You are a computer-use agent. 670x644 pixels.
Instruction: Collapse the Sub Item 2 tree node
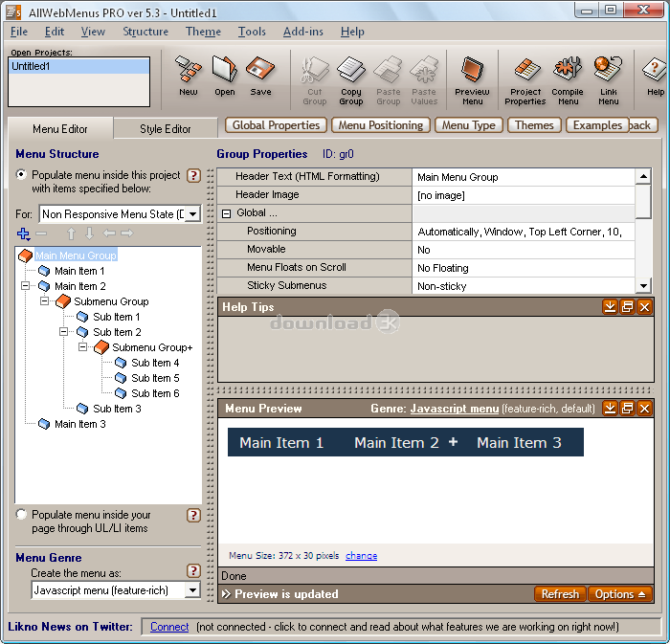click(64, 332)
